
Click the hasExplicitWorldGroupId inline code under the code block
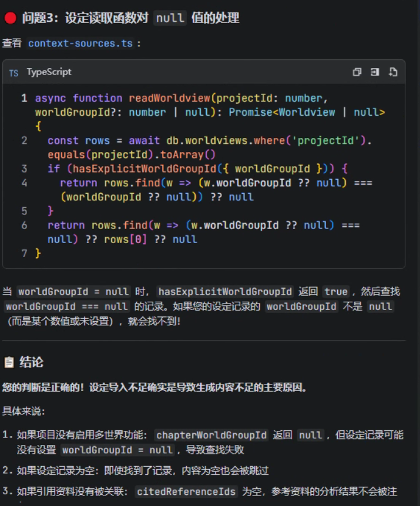point(225,292)
